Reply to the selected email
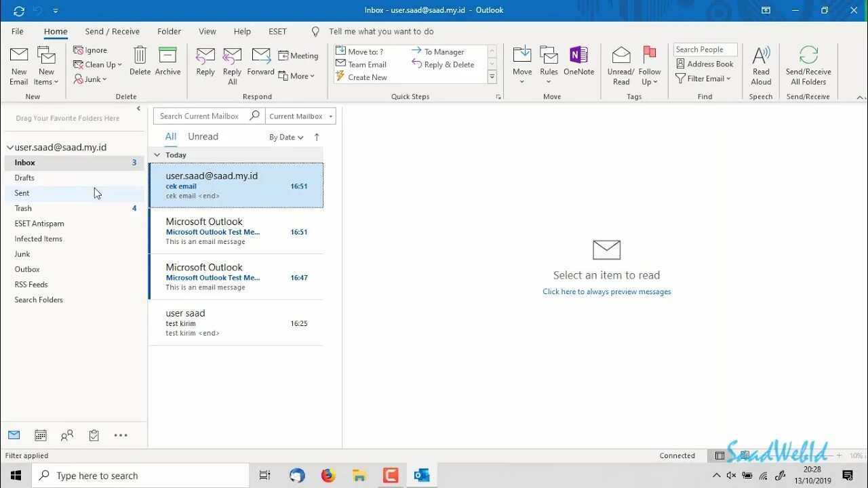 [x=205, y=62]
